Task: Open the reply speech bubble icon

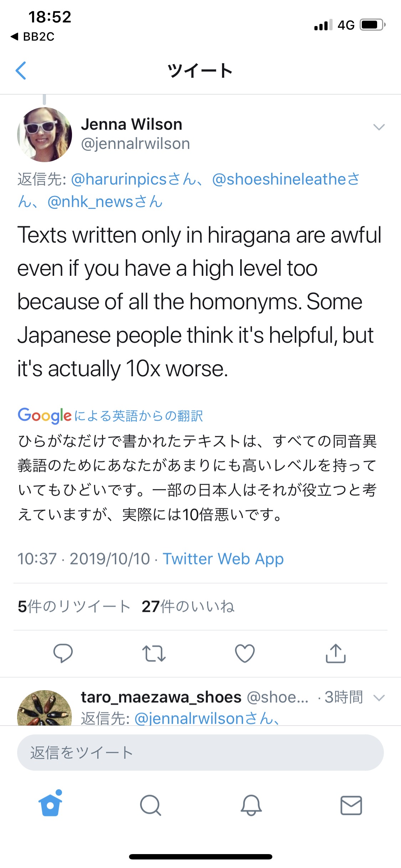Action: coord(63,653)
